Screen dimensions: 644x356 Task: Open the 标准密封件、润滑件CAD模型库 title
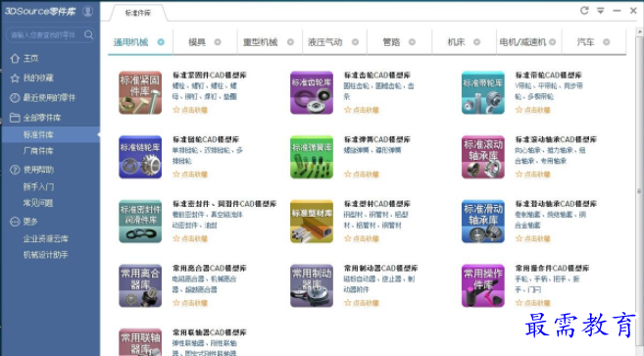tap(224, 204)
